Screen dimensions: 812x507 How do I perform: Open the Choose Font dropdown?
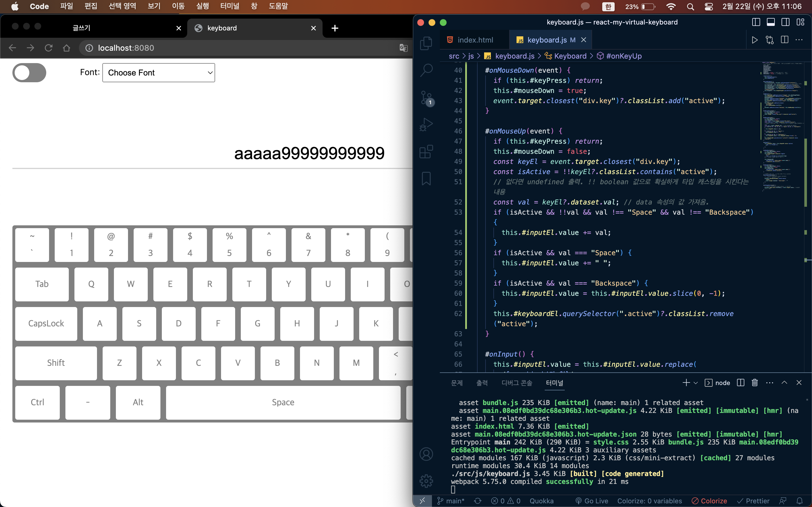tap(158, 73)
